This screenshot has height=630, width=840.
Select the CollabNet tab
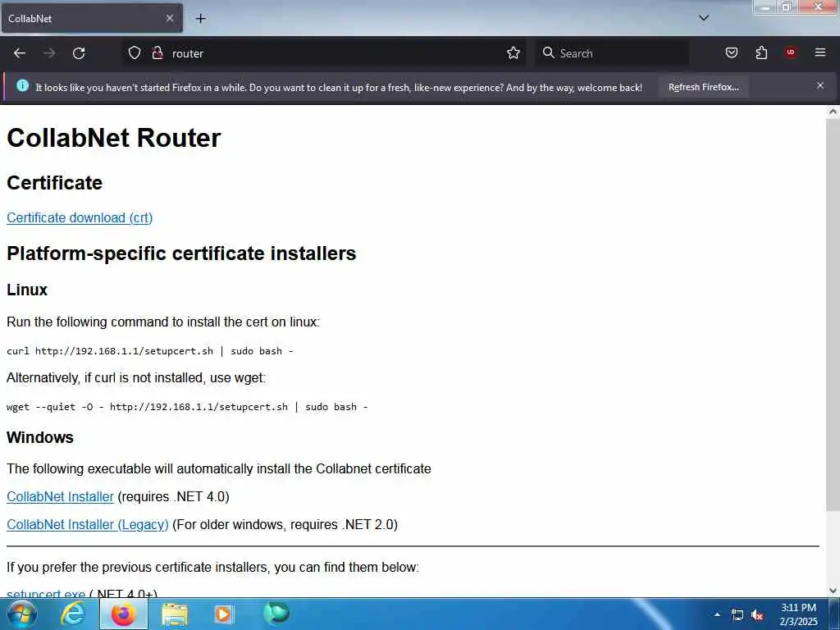pos(92,18)
